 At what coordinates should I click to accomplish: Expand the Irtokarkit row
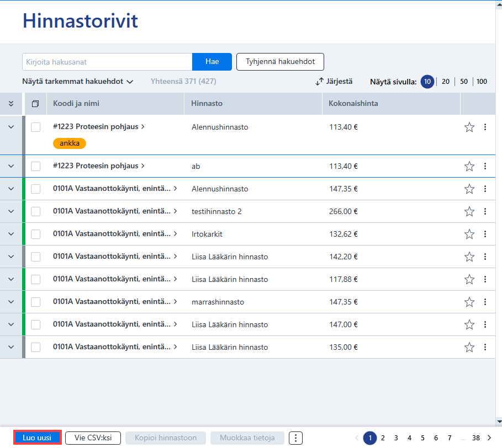click(11, 234)
